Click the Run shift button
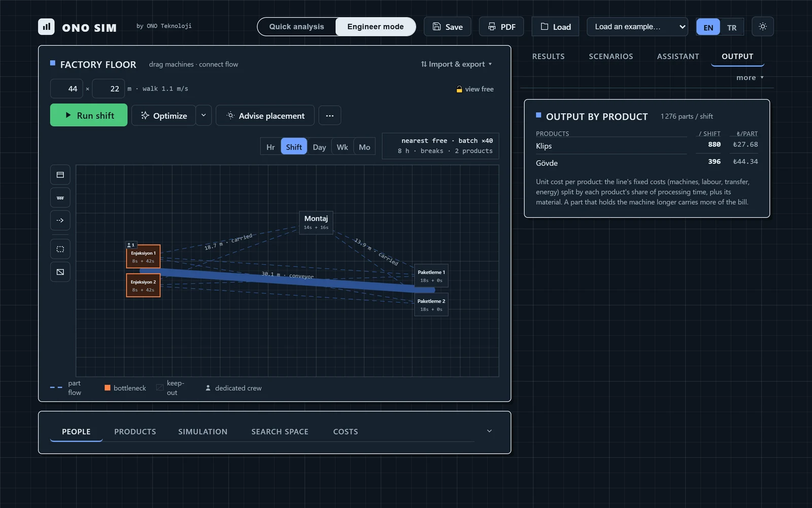 tap(89, 115)
